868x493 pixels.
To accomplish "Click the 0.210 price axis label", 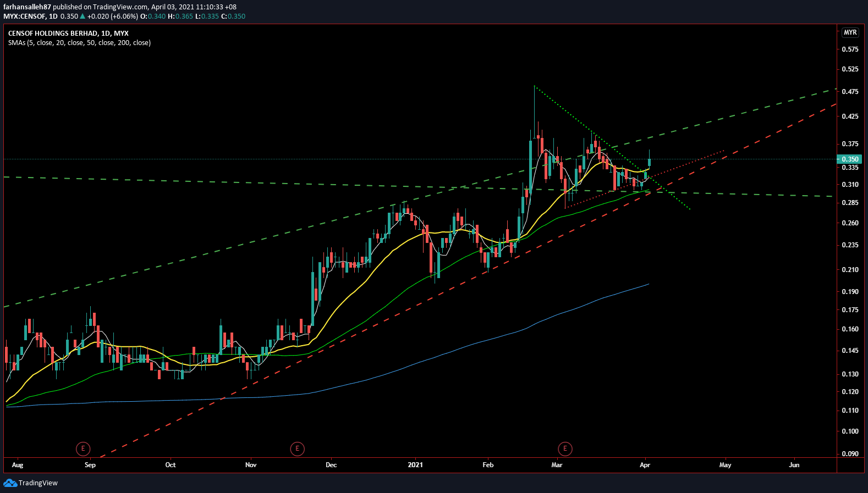I will click(850, 270).
